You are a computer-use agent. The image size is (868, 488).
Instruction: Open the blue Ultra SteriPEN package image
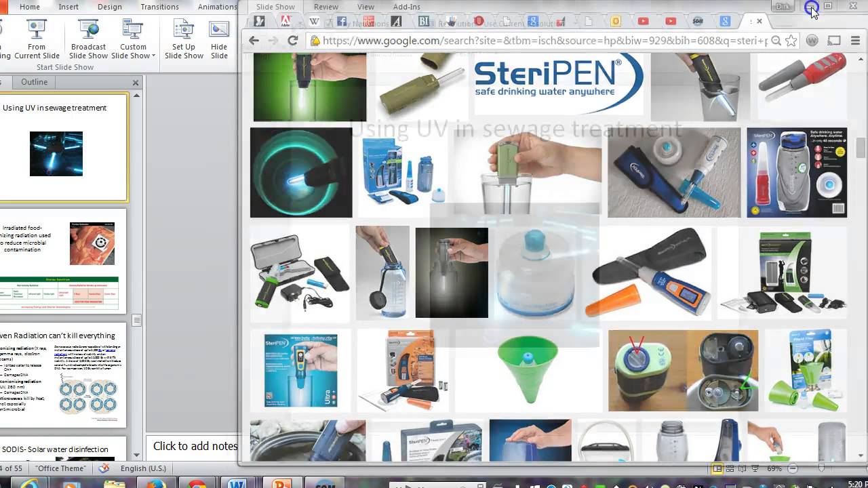[x=300, y=371]
